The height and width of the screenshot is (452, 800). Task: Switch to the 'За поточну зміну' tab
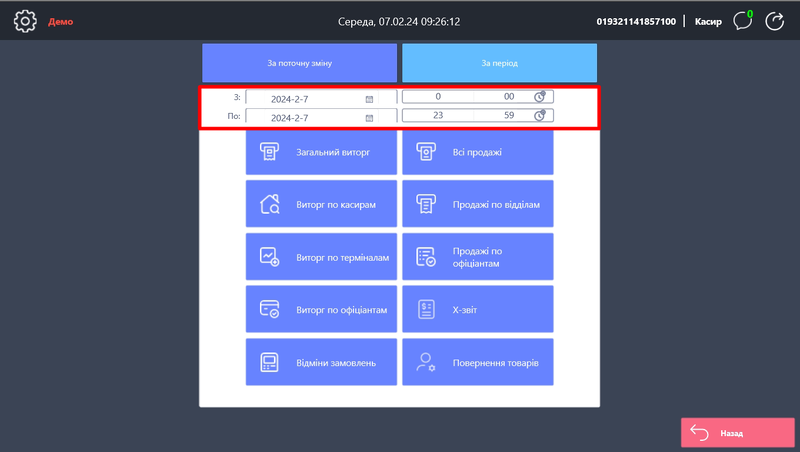(299, 63)
